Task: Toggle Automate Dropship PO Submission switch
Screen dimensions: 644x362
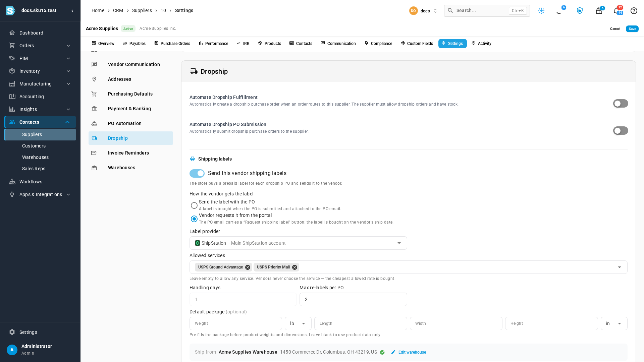Action: tap(621, 131)
